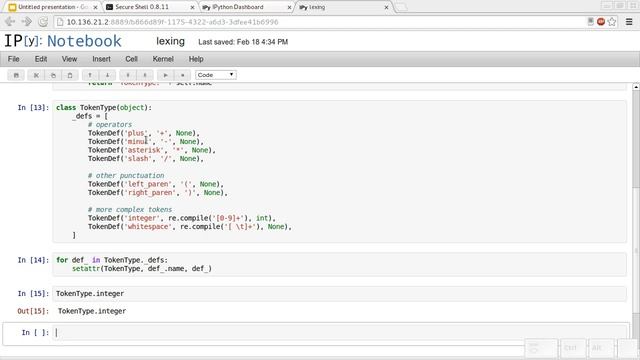The width and height of the screenshot is (640, 360).
Task: Switch to IPython Dashboard tab
Action: [x=247, y=7]
